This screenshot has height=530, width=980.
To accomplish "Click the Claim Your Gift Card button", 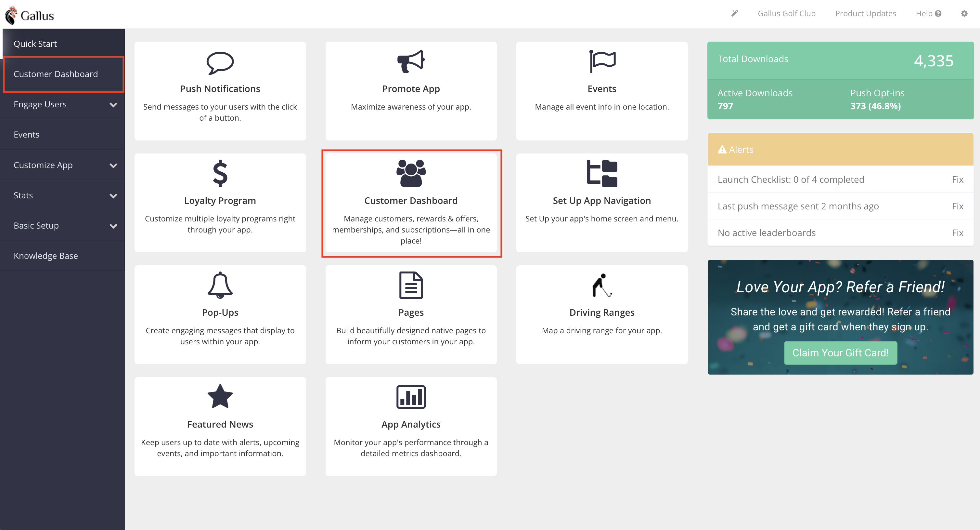I will tap(840, 352).
